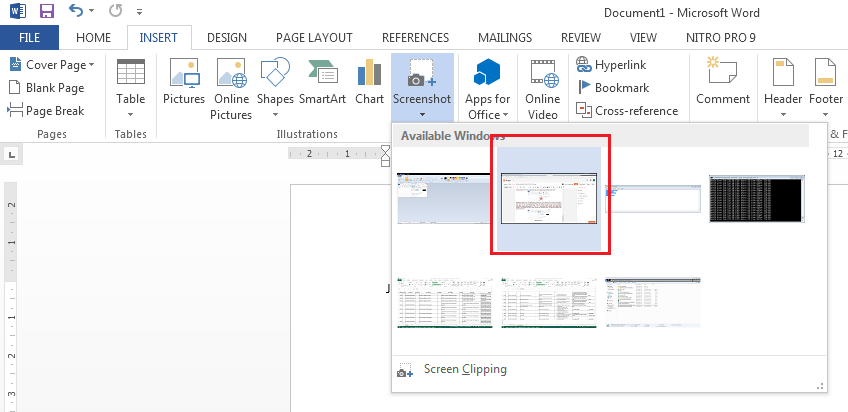848x412 pixels.
Task: Insert a Hyperlink
Action: (x=620, y=65)
